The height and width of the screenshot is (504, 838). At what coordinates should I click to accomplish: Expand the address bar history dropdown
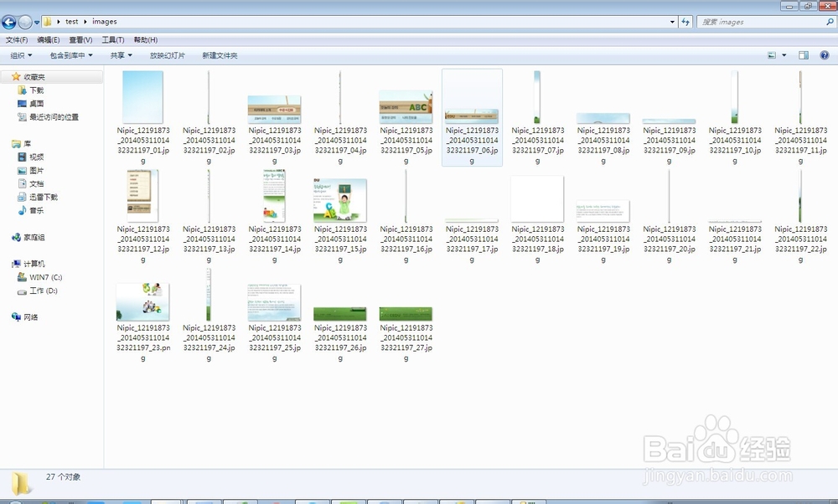coord(672,22)
